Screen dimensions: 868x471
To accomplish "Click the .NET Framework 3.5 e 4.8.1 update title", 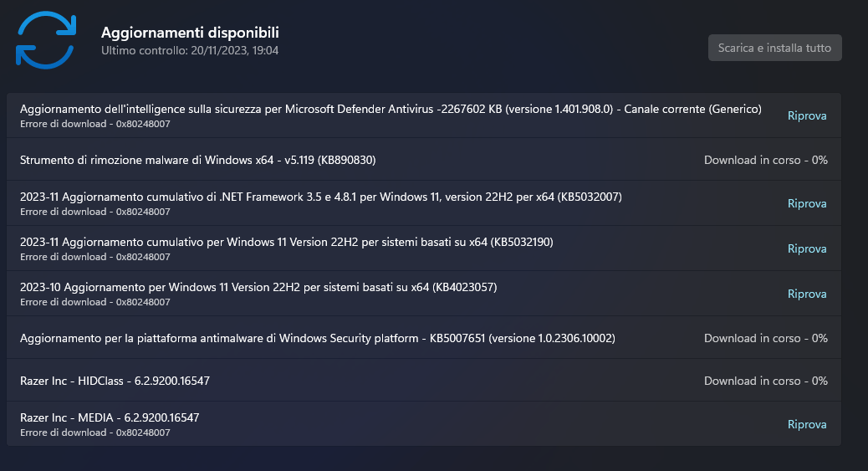I will 320,197.
